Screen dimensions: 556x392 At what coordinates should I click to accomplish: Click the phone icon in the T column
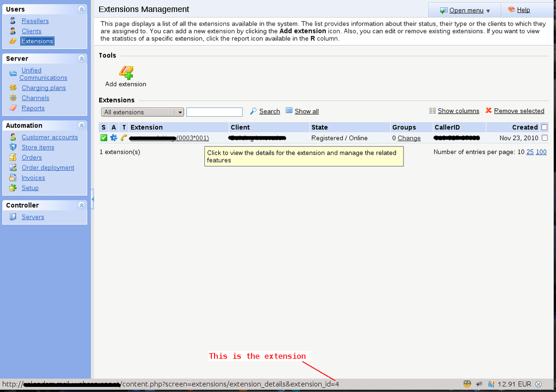pos(123,138)
